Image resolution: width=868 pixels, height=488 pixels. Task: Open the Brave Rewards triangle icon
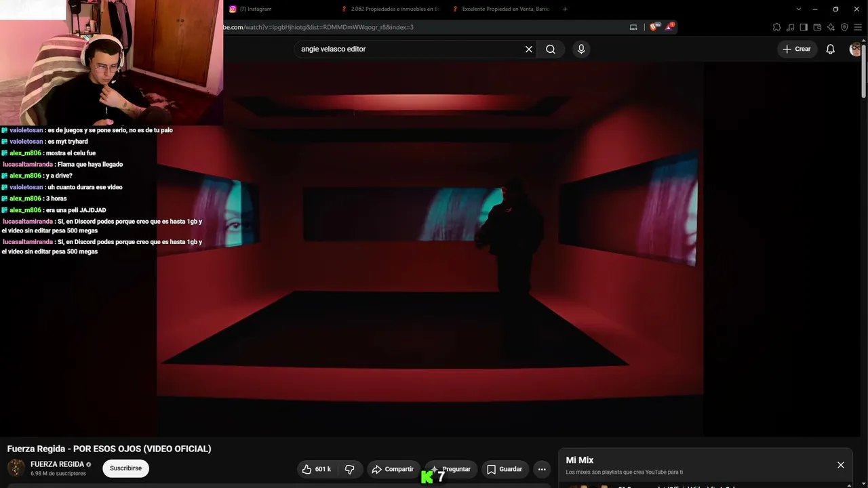point(669,27)
